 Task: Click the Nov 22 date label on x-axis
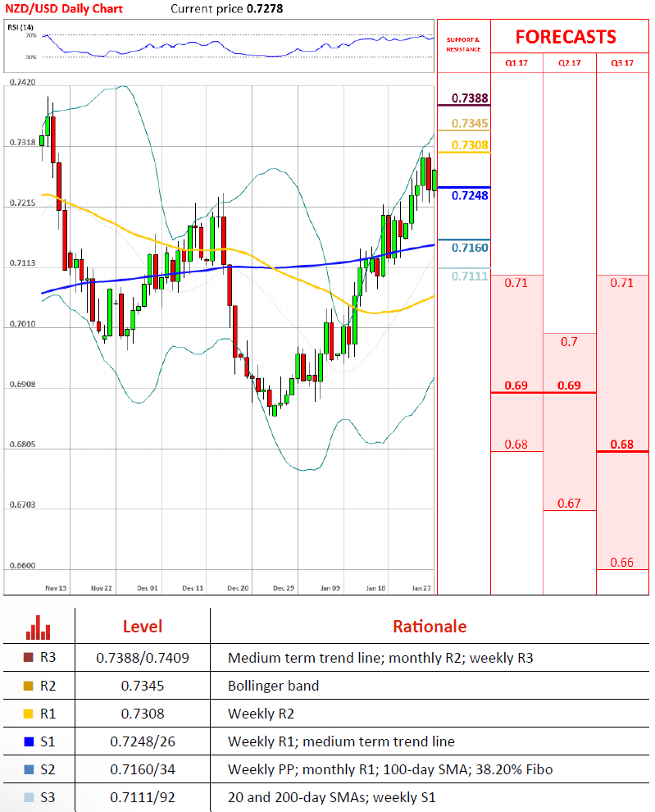pyautogui.click(x=102, y=588)
